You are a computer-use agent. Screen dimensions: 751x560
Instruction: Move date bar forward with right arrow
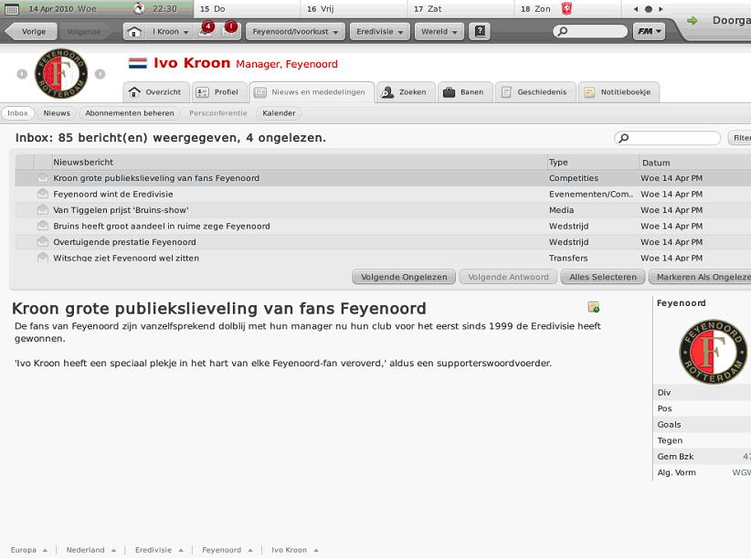(x=661, y=9)
